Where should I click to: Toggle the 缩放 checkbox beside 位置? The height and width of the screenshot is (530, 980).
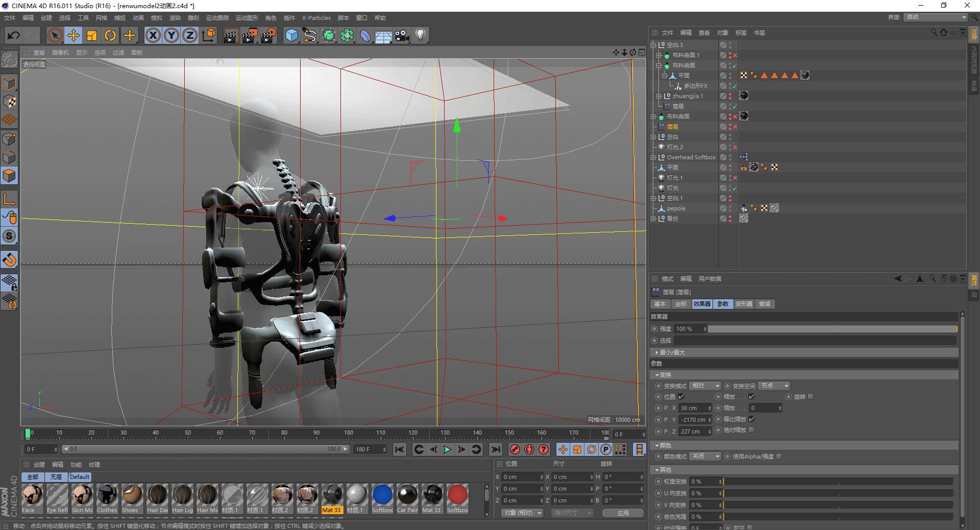tap(751, 397)
